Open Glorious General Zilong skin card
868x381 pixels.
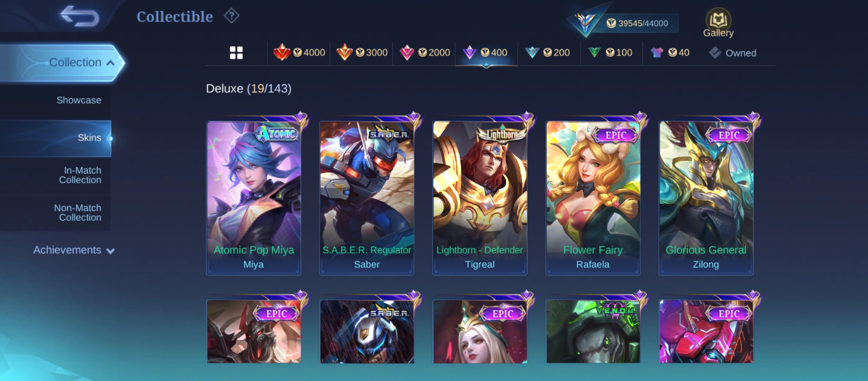(706, 198)
